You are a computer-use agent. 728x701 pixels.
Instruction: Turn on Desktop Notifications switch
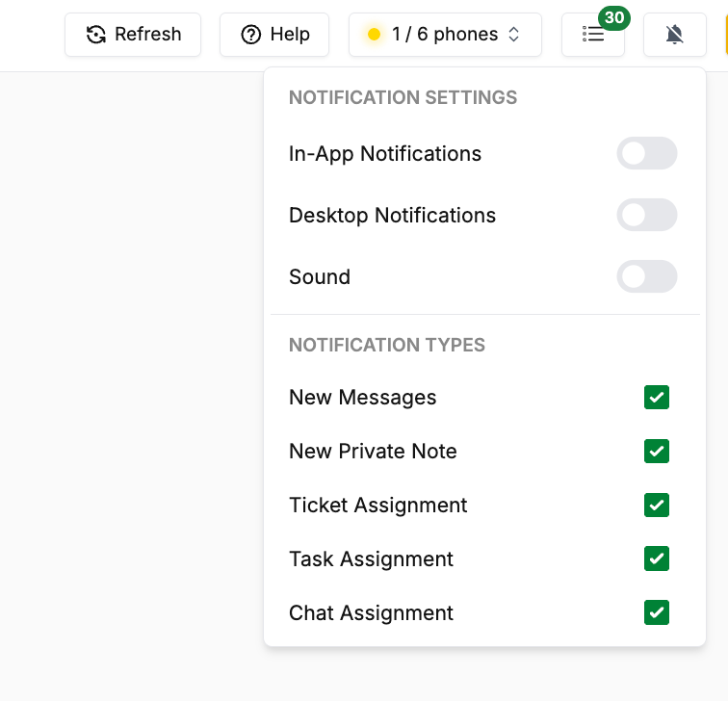647,215
